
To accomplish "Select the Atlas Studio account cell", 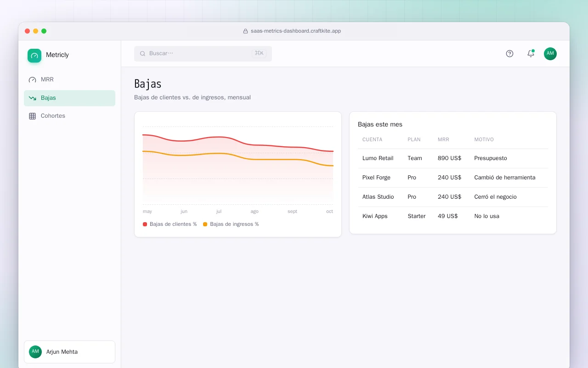I will [378, 197].
